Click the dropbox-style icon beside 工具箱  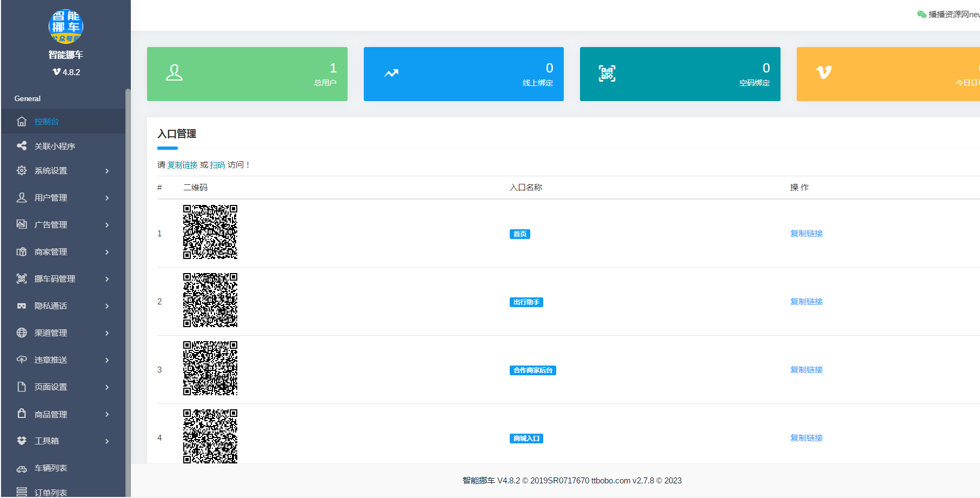(22, 441)
